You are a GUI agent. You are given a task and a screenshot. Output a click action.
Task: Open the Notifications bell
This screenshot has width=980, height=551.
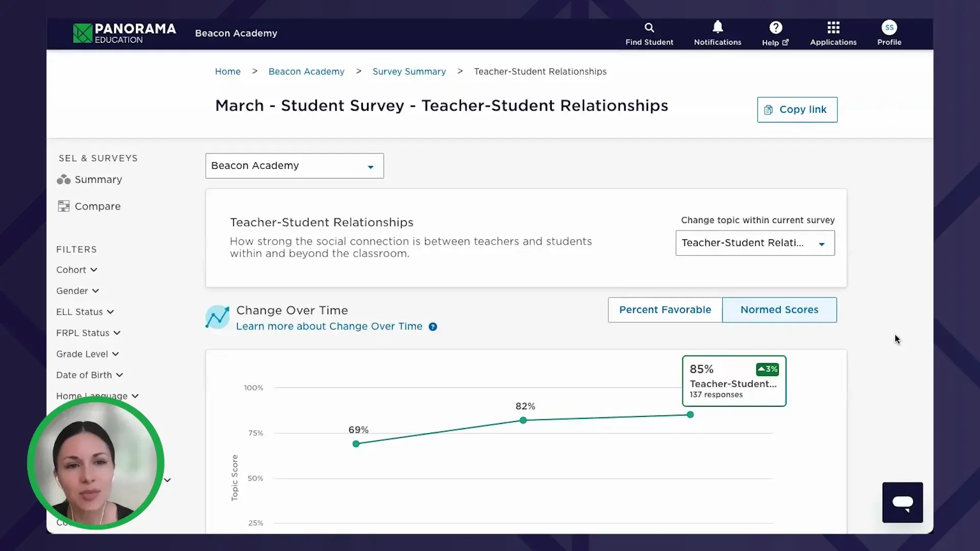[717, 27]
